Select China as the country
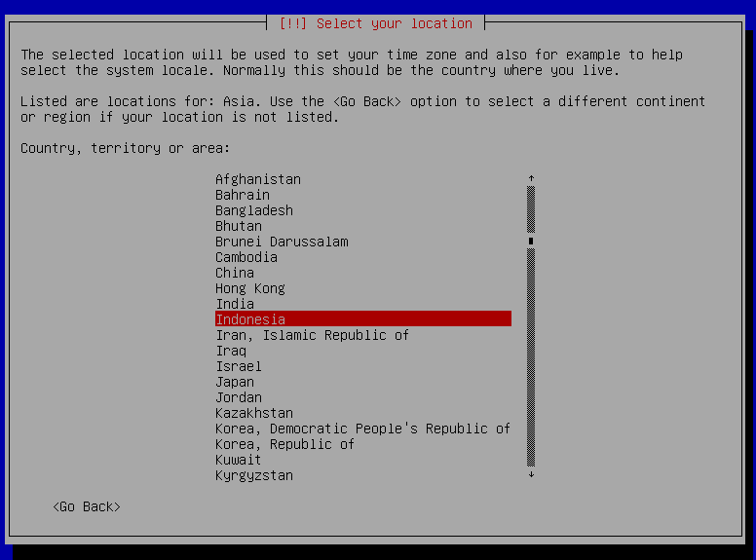The width and height of the screenshot is (756, 560). click(363, 273)
